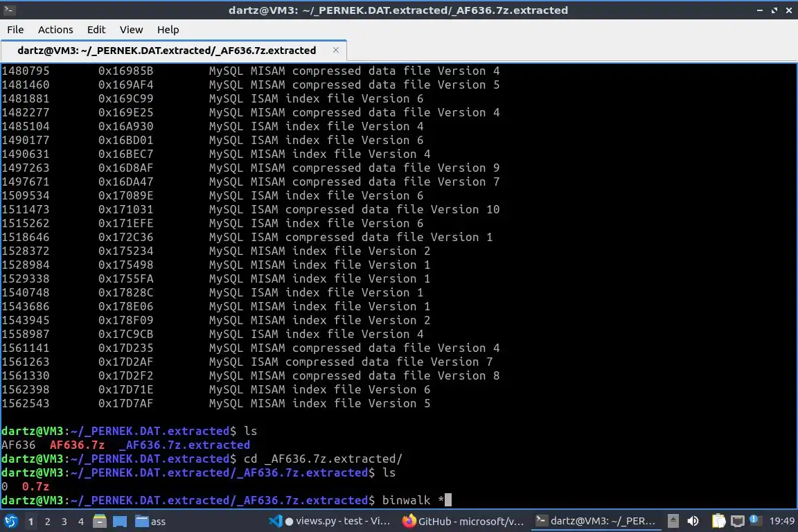This screenshot has height=532, width=798.
Task: Click the 'Version 10' compressed data text
Action: pyautogui.click(x=465, y=209)
